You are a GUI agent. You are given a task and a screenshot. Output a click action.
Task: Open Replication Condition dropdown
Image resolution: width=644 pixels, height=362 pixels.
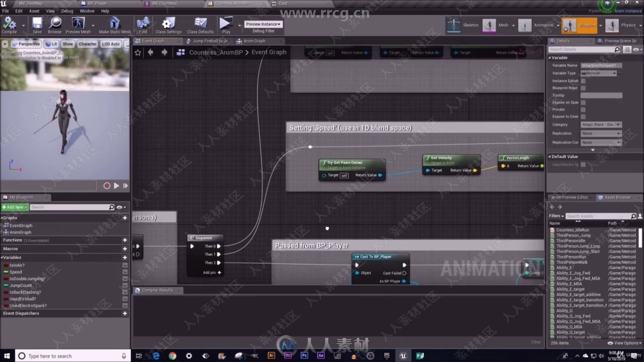[601, 142]
